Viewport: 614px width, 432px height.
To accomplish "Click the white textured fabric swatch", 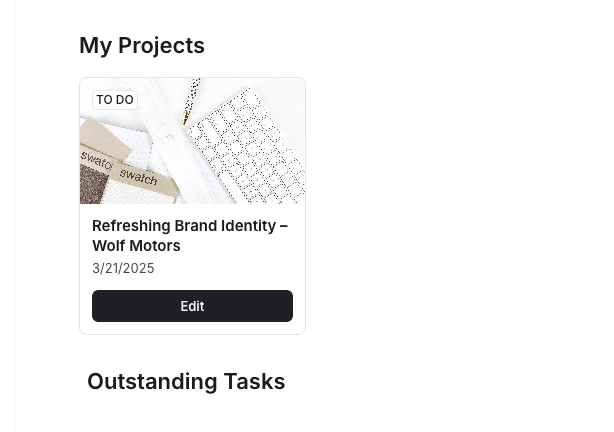I will coord(139,194).
